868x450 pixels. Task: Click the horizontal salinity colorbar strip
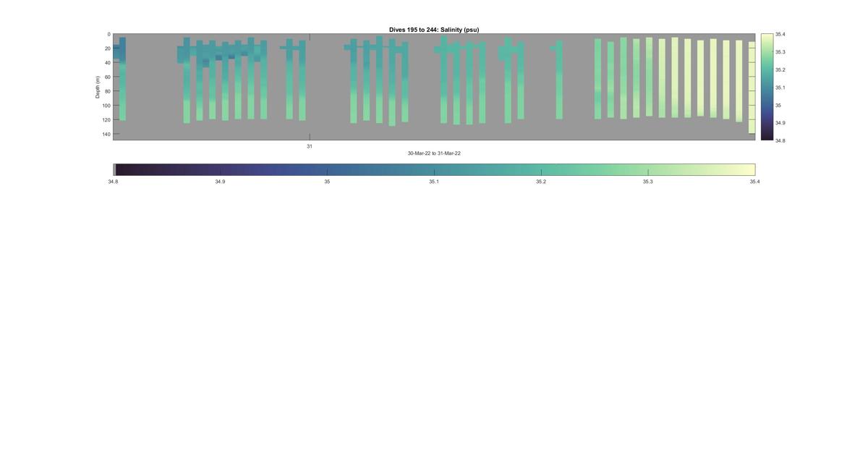[434, 169]
